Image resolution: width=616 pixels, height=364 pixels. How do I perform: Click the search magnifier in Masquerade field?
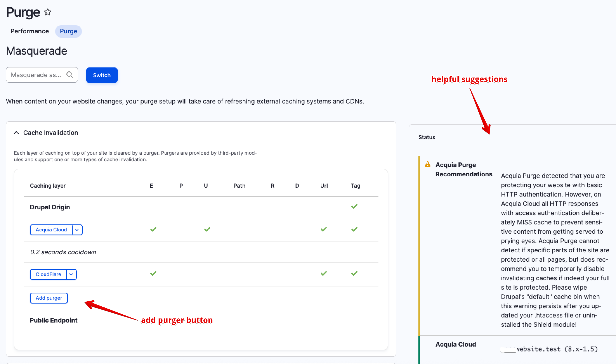[x=69, y=75]
